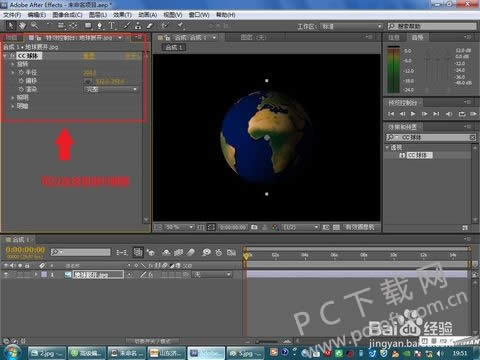Open the workspace dropdown
480x360 pixels.
(x=351, y=26)
